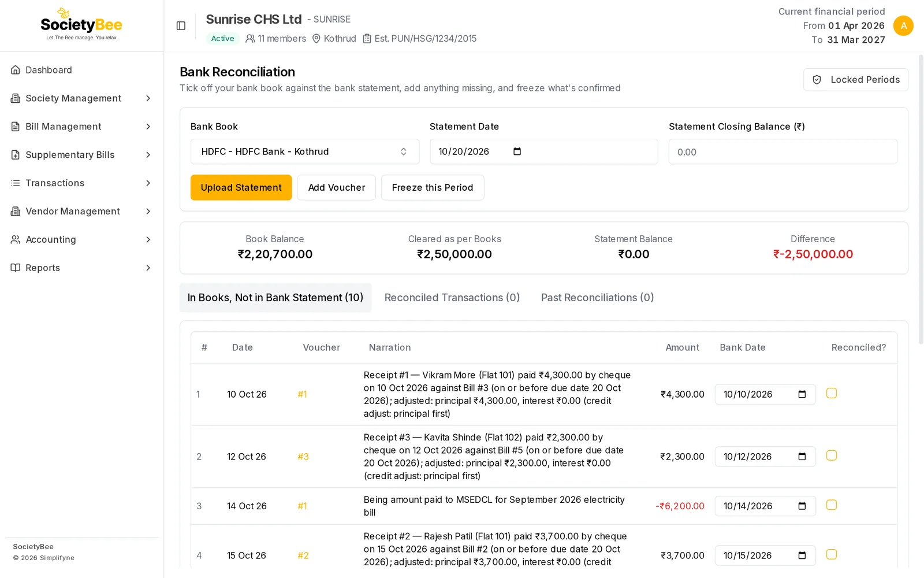This screenshot has height=578, width=924.
Task: Click Add Voucher button
Action: tap(337, 188)
